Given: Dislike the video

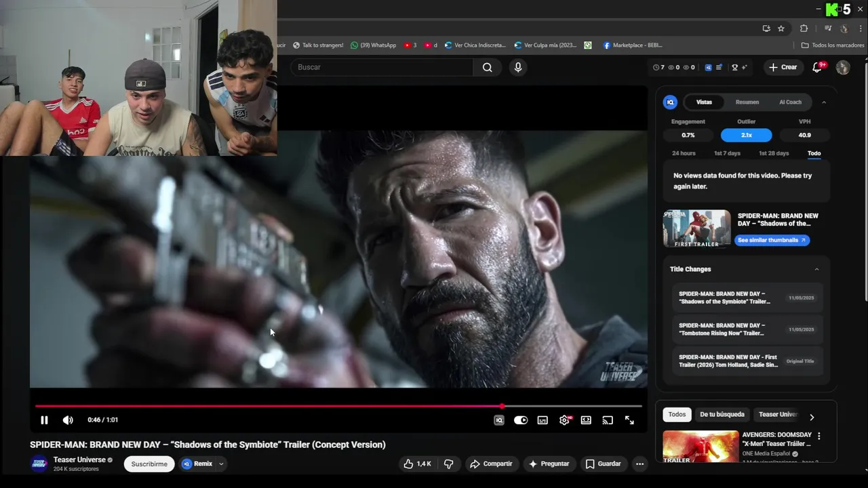Looking at the screenshot, I should pos(448,464).
